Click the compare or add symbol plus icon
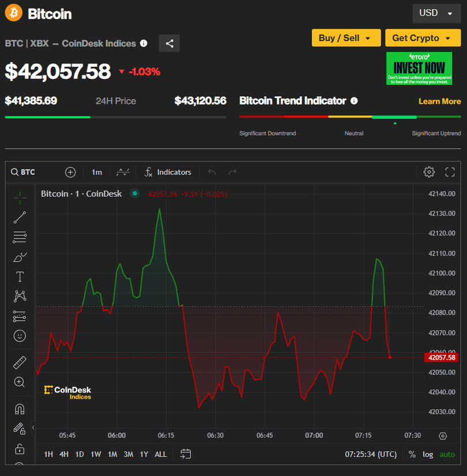467x476 pixels. point(70,172)
